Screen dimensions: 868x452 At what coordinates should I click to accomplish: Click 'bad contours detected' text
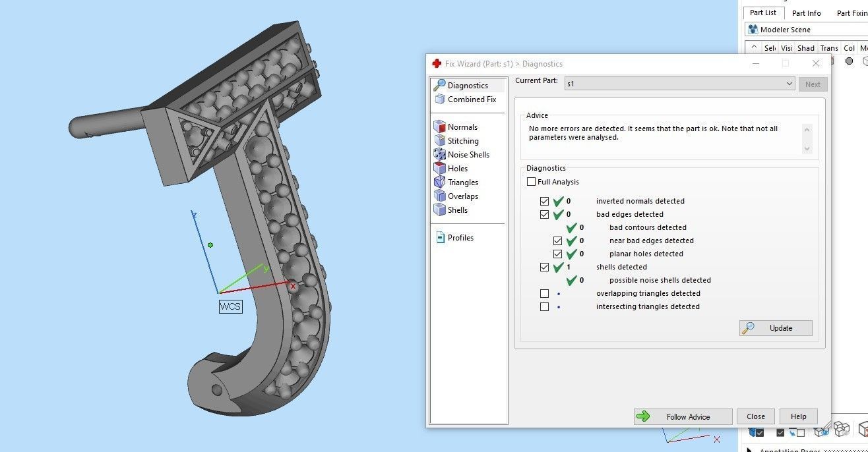click(x=648, y=227)
